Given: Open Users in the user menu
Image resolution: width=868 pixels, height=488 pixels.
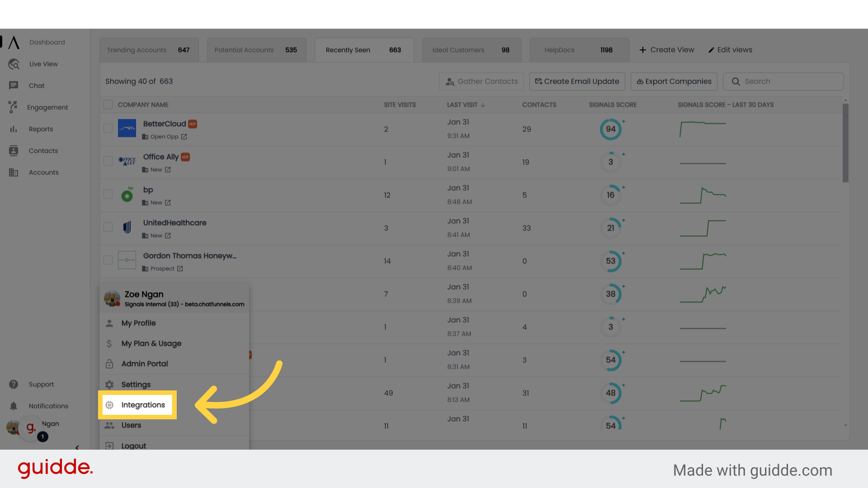Looking at the screenshot, I should 174,425.
